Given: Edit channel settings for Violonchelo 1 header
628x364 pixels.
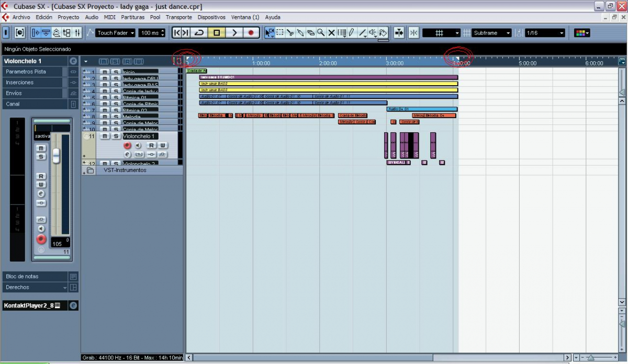Looking at the screenshot, I should pos(73,61).
